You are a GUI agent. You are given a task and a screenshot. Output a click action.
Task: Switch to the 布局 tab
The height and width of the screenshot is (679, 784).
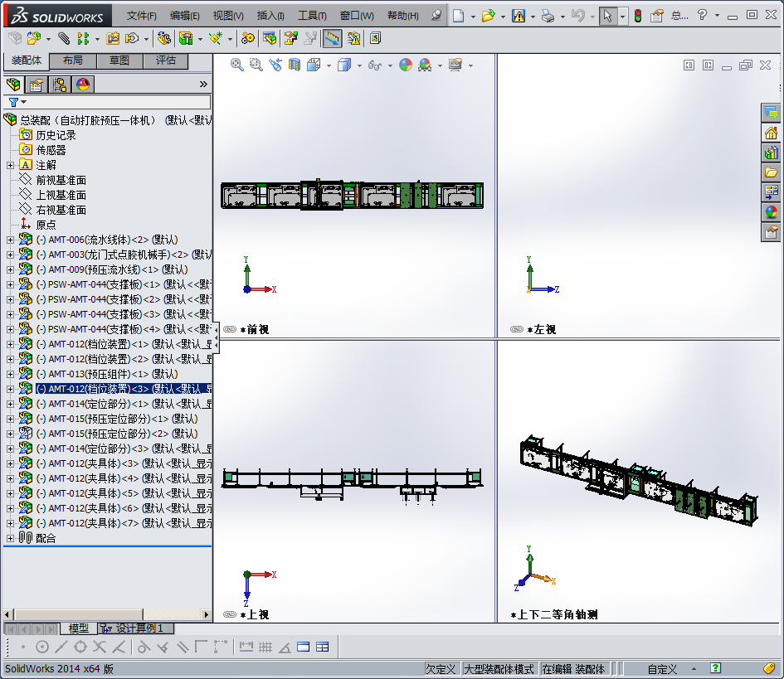click(x=73, y=61)
